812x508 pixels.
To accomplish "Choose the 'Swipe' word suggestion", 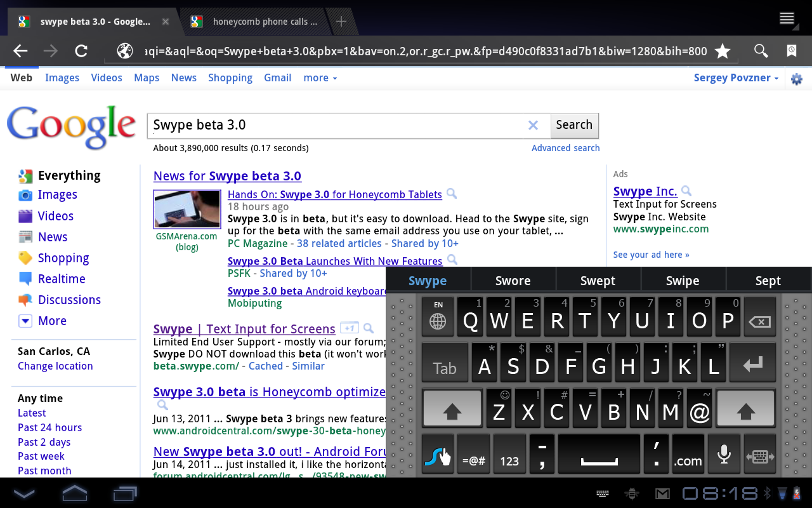I will pos(683,281).
